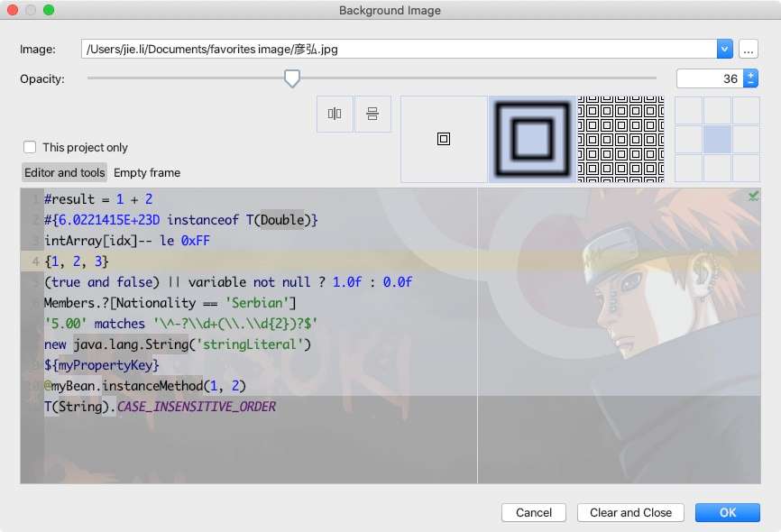Click the 'CASE_INSENSITIVE_ORDER' line
The width and height of the screenshot is (781, 532).
click(160, 407)
